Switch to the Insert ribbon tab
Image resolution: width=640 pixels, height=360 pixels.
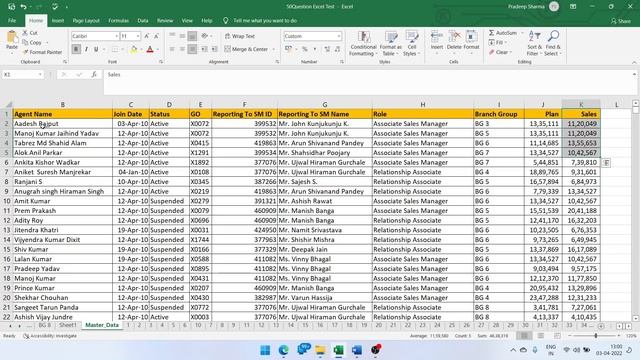[x=58, y=20]
